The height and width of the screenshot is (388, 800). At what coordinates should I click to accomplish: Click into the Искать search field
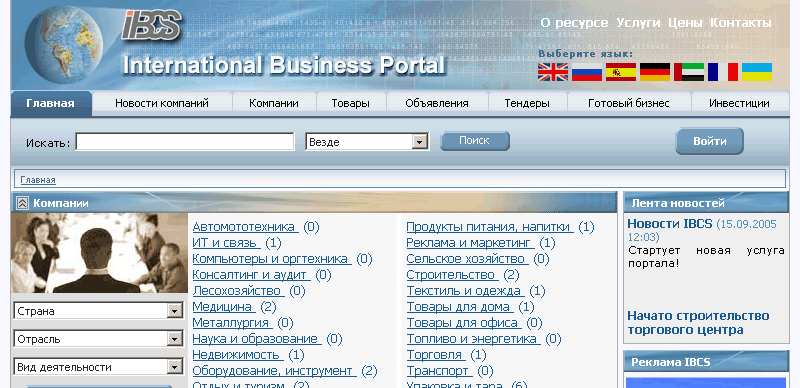pyautogui.click(x=185, y=142)
